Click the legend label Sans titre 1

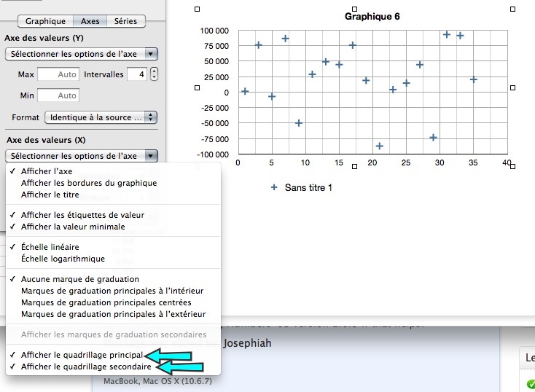click(308, 188)
